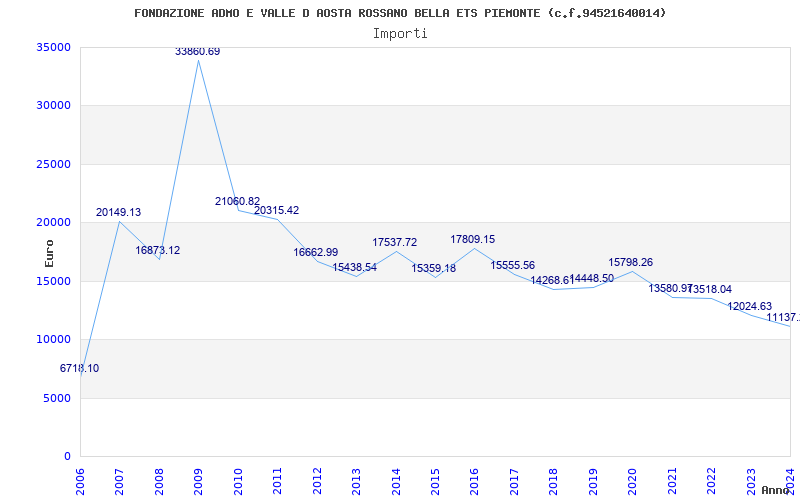The height and width of the screenshot is (500, 800).
Task: Select the 33860.69 peak data label
Action: 197,52
